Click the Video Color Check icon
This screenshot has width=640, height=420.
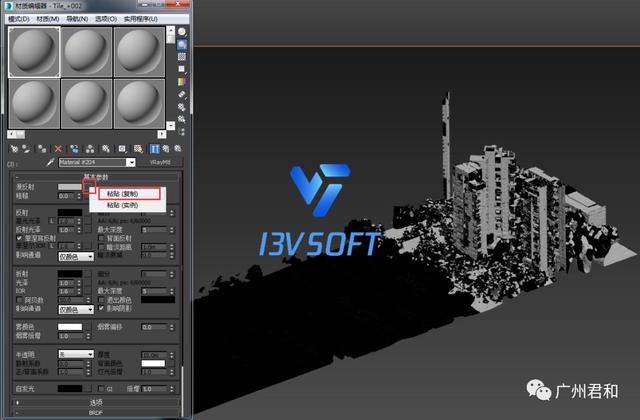pos(182,82)
